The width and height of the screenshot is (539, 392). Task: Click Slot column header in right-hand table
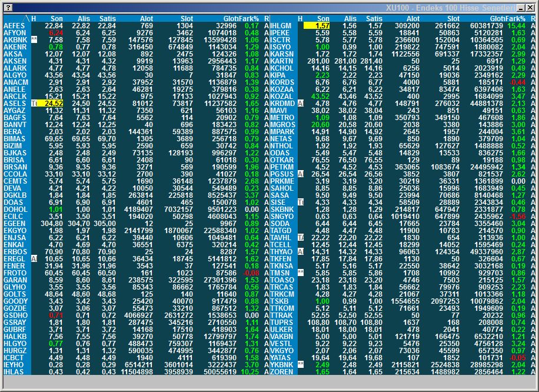pyautogui.click(x=453, y=19)
